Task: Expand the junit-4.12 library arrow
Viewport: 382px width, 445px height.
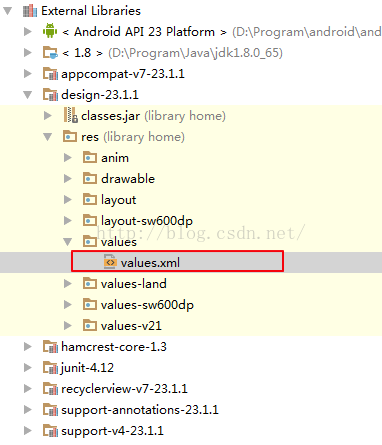Action: (x=28, y=368)
